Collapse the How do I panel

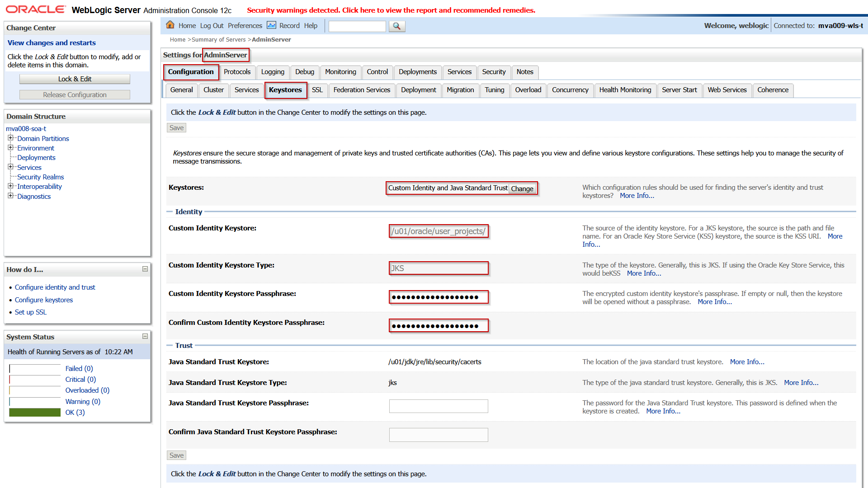[145, 269]
